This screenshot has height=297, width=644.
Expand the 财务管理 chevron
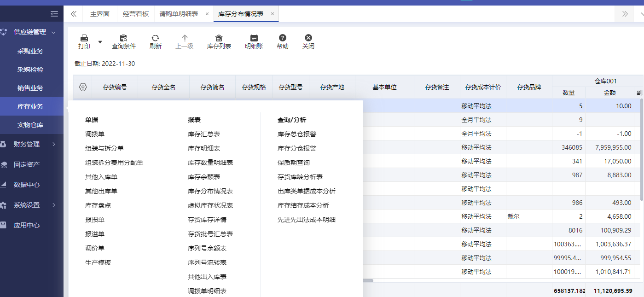pos(53,144)
